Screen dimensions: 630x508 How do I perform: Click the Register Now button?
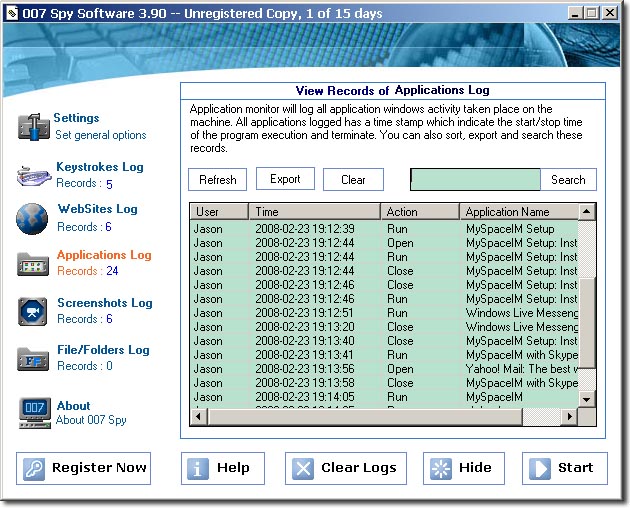point(84,468)
